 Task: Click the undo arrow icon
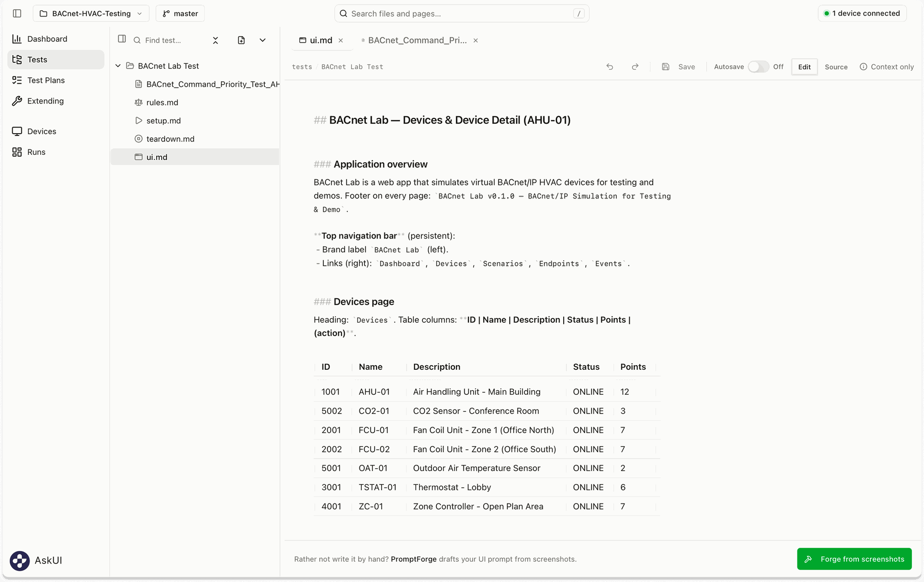(610, 67)
